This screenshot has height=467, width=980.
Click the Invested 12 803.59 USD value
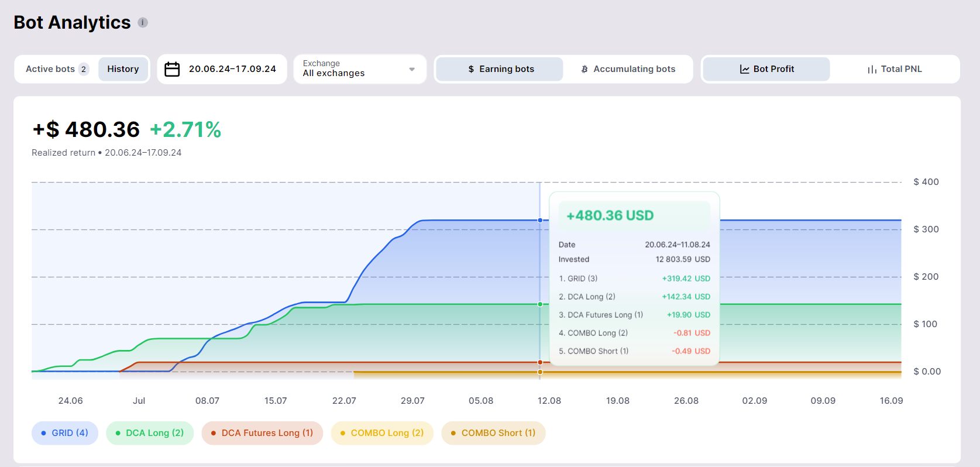[683, 259]
